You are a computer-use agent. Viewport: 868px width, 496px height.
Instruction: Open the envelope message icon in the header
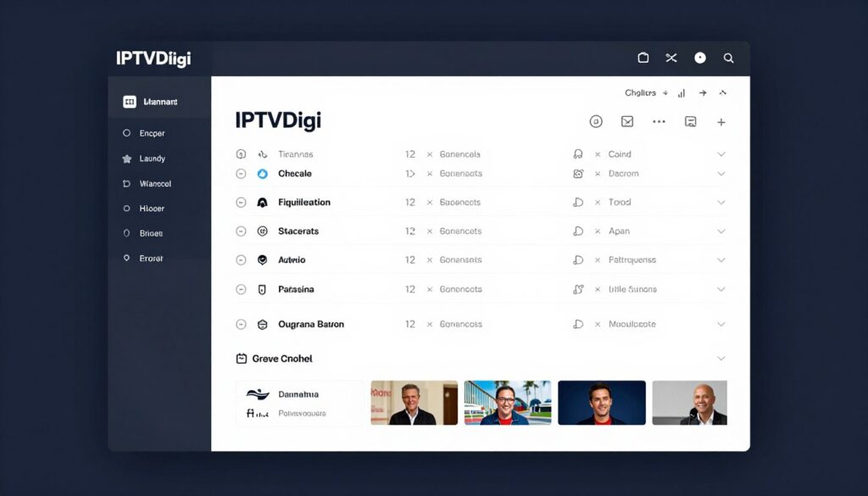coord(627,121)
